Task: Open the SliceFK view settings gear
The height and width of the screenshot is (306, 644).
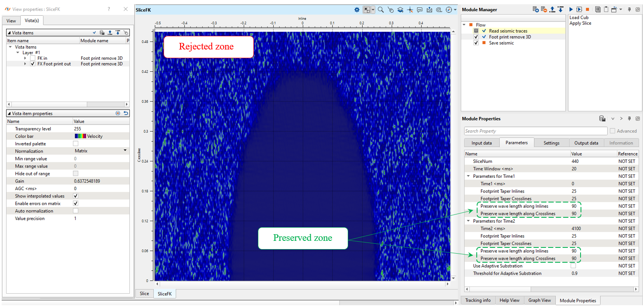Action: (x=357, y=9)
